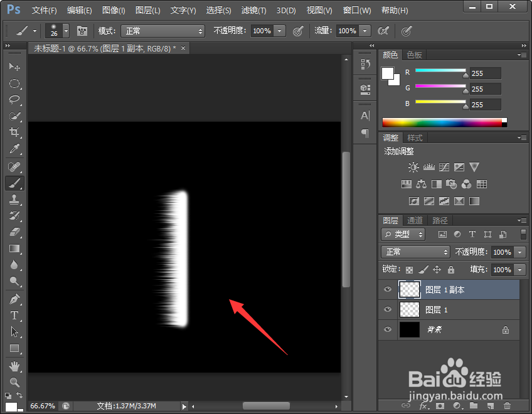Select the Dodge tool
Viewport: 532px width, 414px height.
[x=14, y=281]
